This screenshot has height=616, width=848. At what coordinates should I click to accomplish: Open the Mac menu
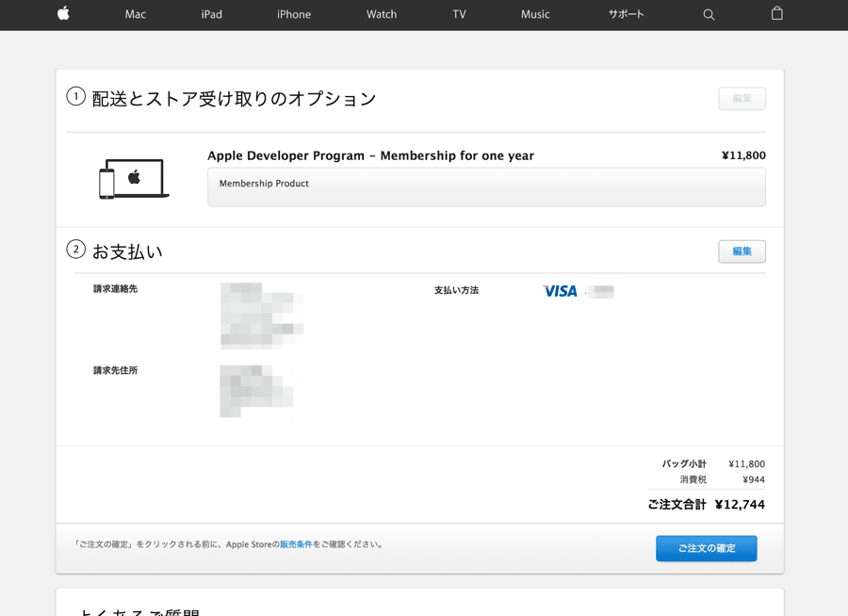click(x=135, y=15)
